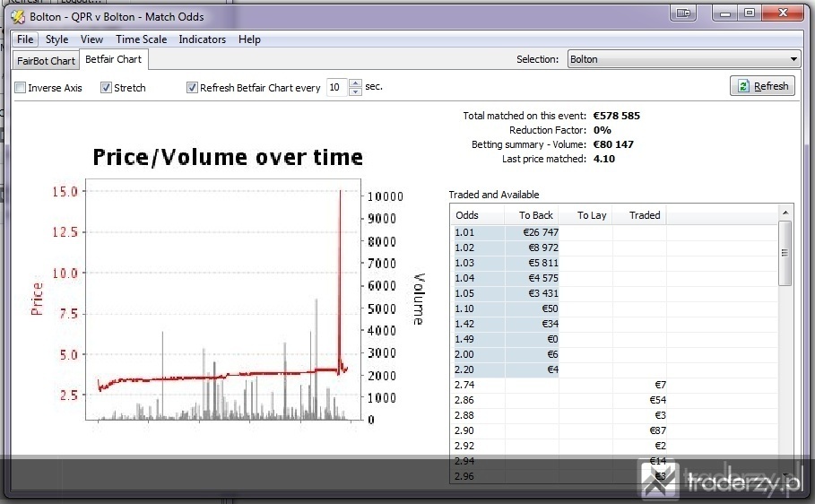Click the Selection dropdown arrow
Viewport: 815px width, 504px height.
pyautogui.click(x=793, y=59)
